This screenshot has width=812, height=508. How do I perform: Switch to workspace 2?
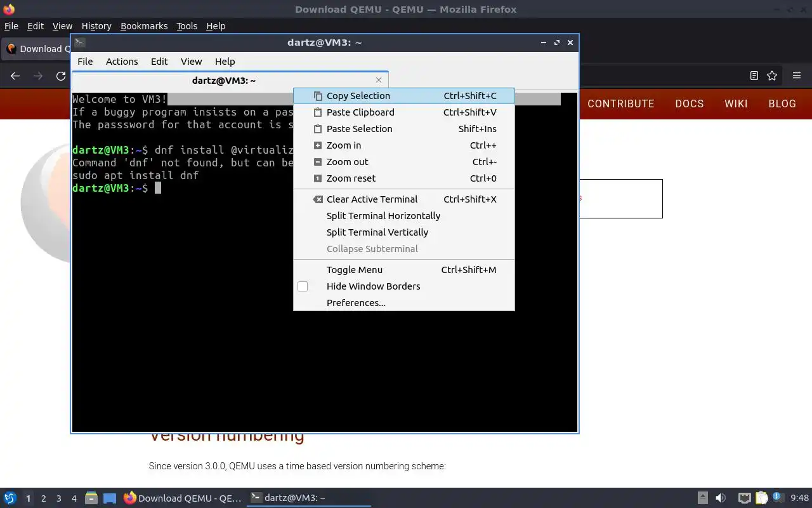pyautogui.click(x=43, y=498)
